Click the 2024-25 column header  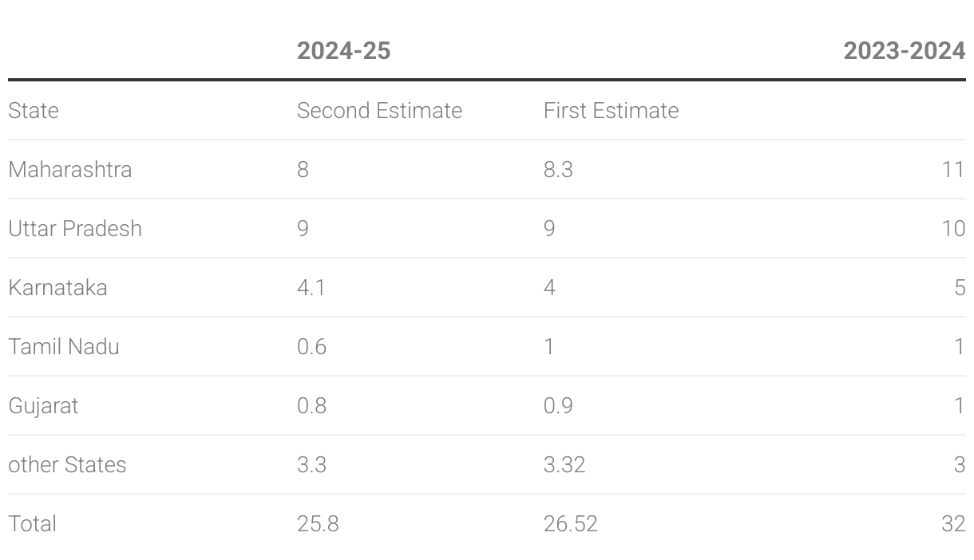[343, 51]
